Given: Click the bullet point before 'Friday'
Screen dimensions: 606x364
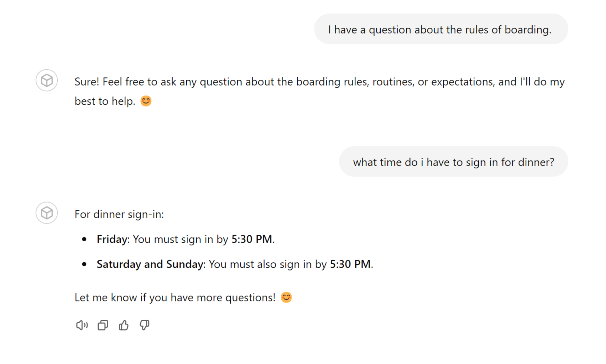Looking at the screenshot, I should coord(84,239).
